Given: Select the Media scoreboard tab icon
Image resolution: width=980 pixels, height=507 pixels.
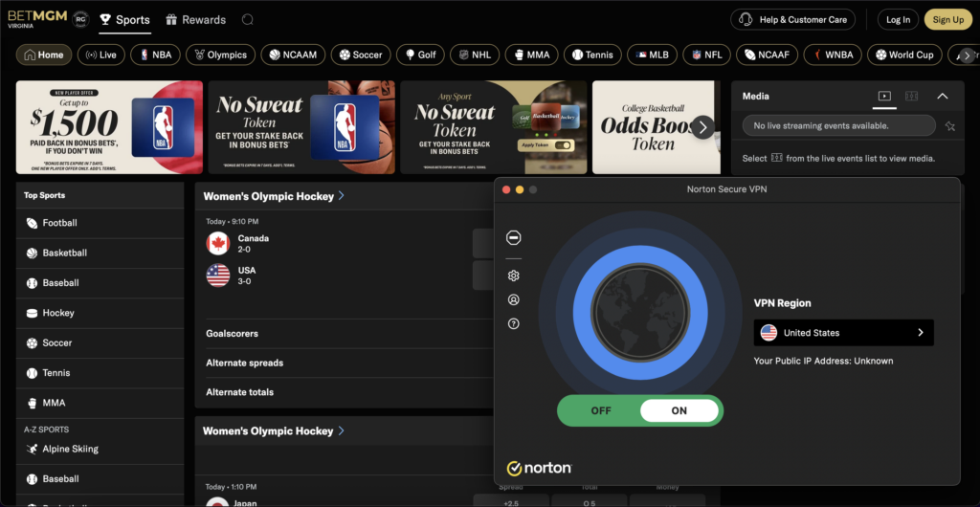Looking at the screenshot, I should pos(912,97).
